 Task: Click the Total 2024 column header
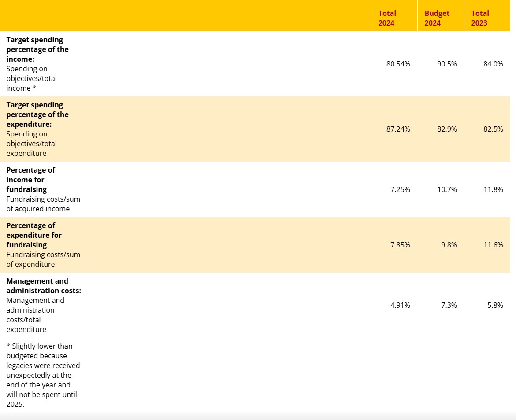point(387,18)
